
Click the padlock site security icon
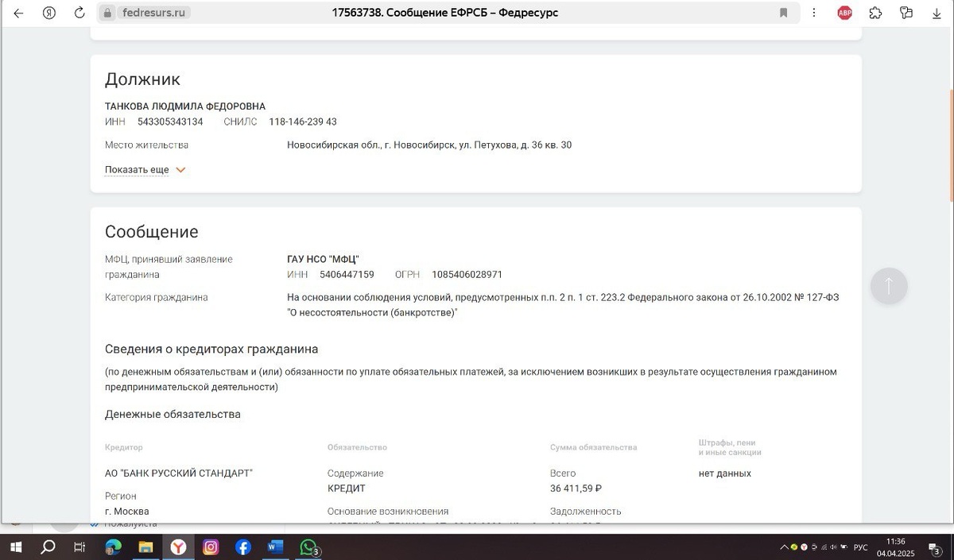(109, 13)
